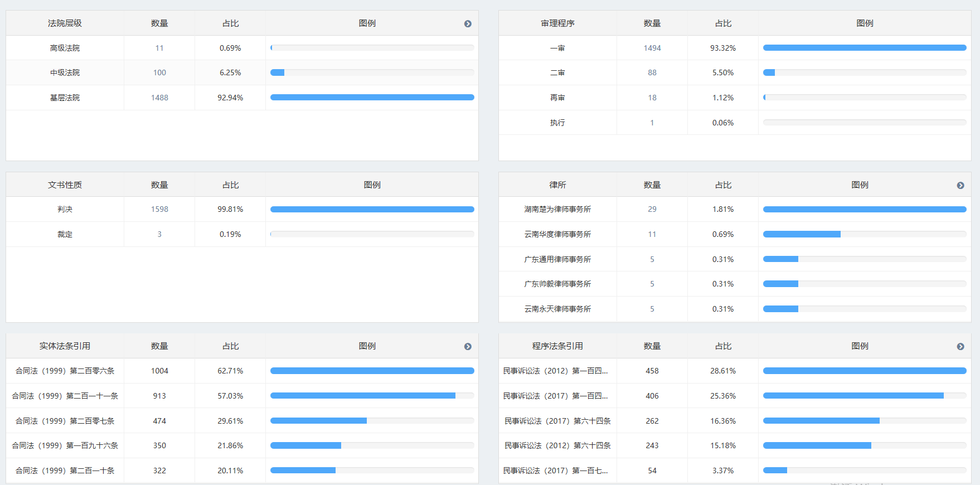Click the 88 count for 二审
Viewport: 980px width, 485px height.
(652, 72)
